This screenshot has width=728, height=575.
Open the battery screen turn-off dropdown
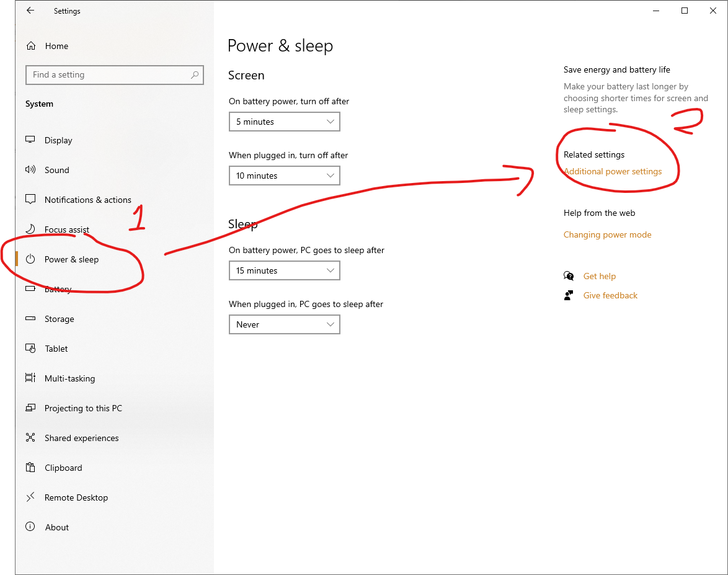(284, 122)
